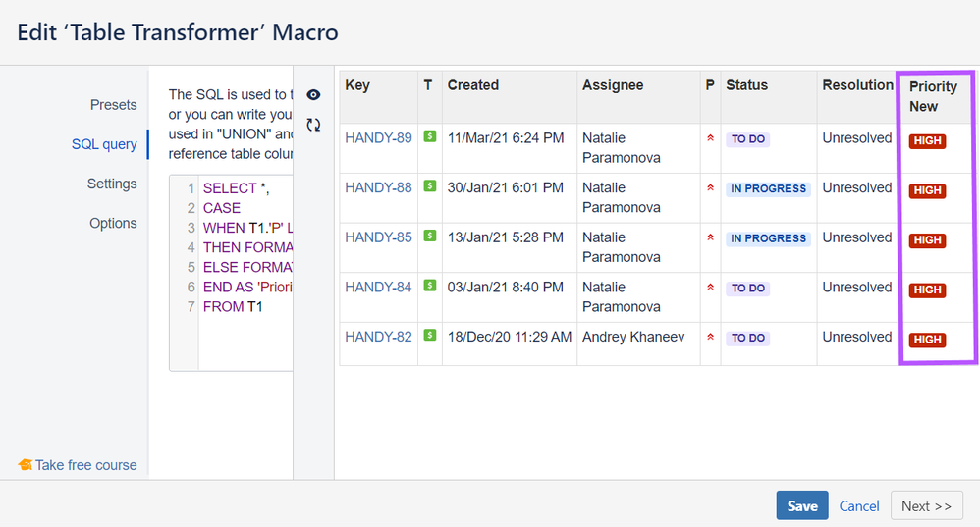Switch to the SQL query tab
The width and height of the screenshot is (980, 527).
(x=104, y=144)
